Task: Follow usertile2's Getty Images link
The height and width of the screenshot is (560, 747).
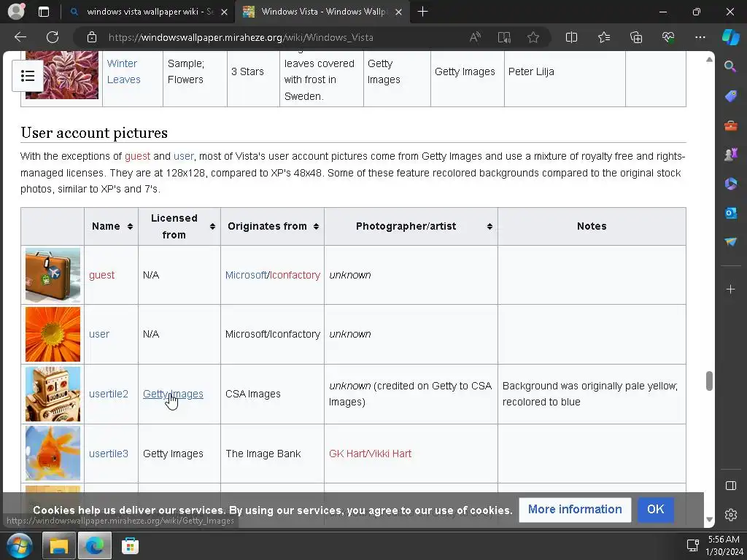Action: click(x=173, y=394)
